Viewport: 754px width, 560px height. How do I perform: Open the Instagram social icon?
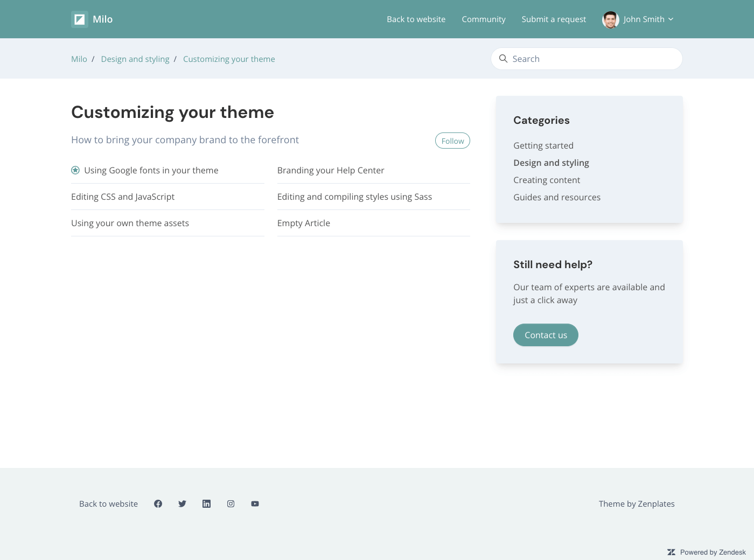pyautogui.click(x=231, y=504)
